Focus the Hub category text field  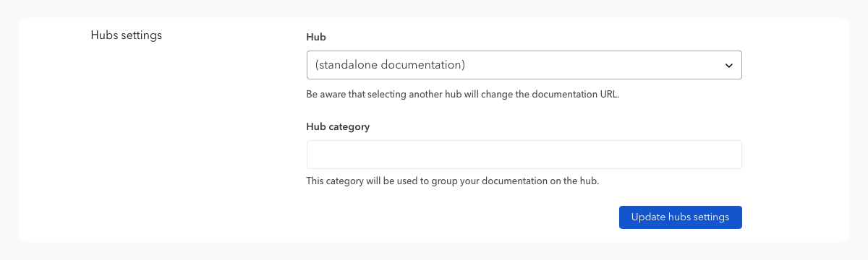[524, 155]
